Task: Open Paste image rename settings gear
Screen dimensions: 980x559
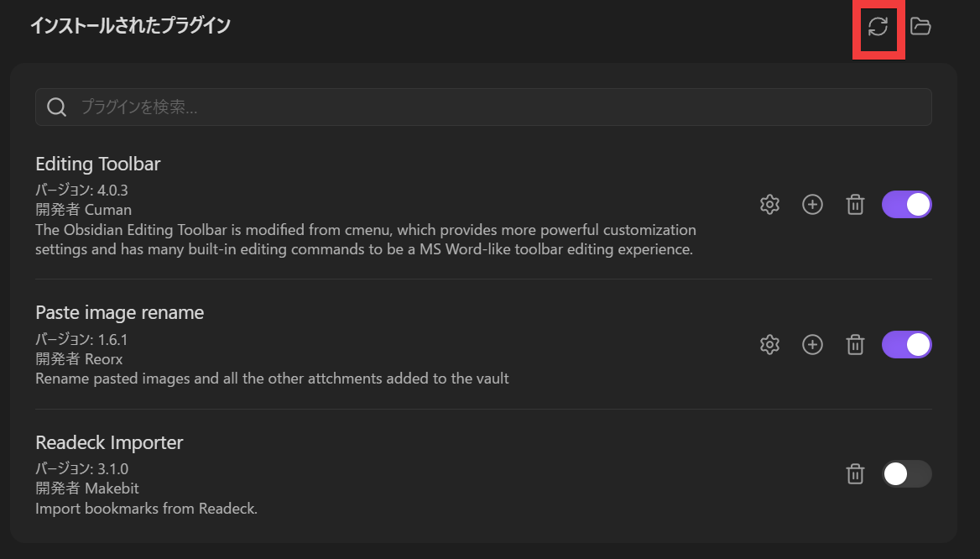Action: (769, 344)
